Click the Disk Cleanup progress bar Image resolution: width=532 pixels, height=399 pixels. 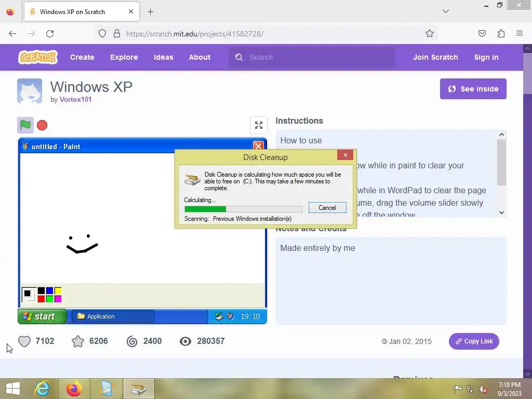tap(243, 209)
